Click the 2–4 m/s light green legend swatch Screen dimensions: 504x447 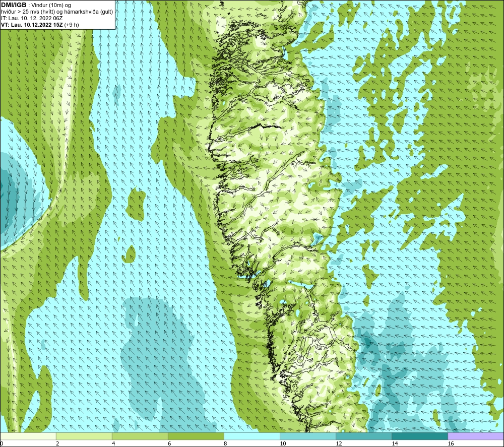click(84, 436)
